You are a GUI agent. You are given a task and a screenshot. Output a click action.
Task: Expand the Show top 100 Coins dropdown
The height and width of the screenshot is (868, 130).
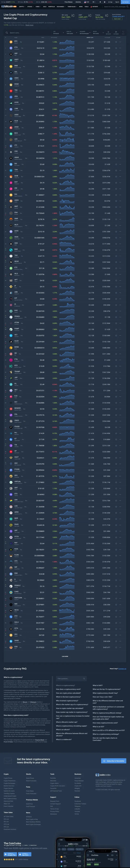[70, 33]
